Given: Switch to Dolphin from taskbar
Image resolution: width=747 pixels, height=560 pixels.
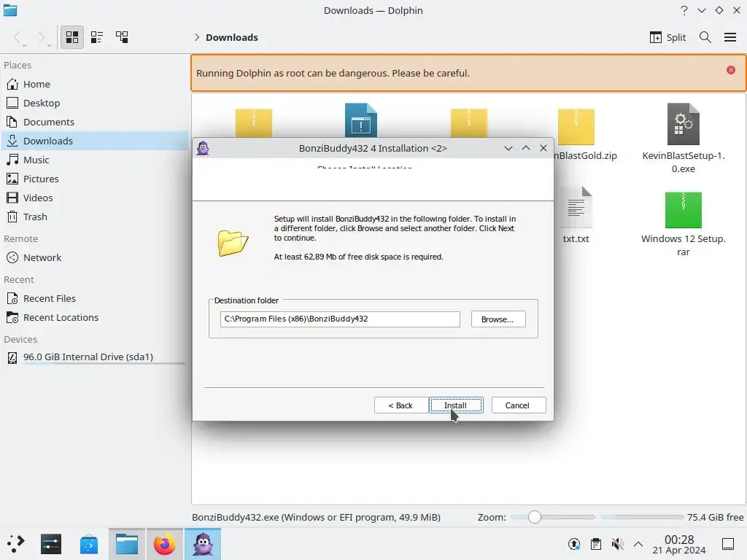Looking at the screenshot, I should 127,544.
